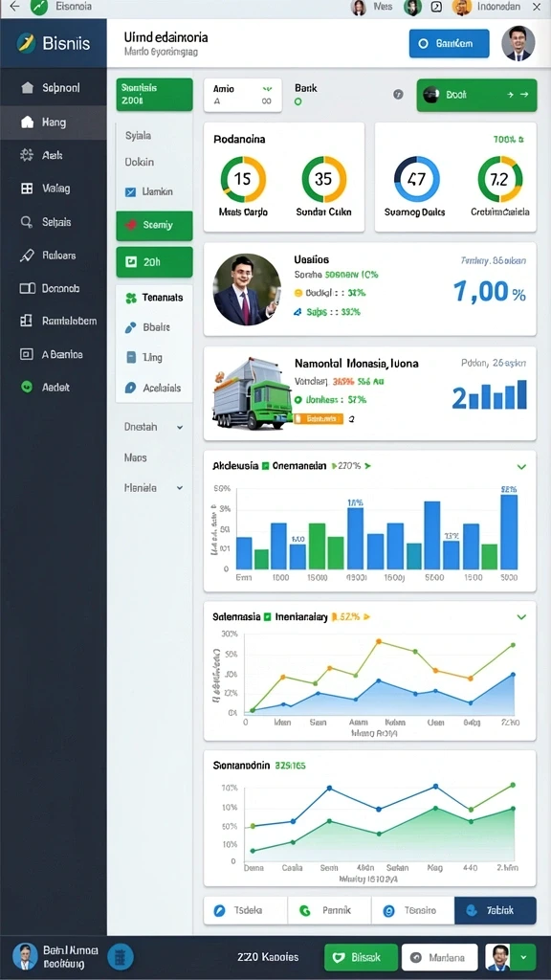
Task: Open the profile avatar in header
Action: point(518,43)
